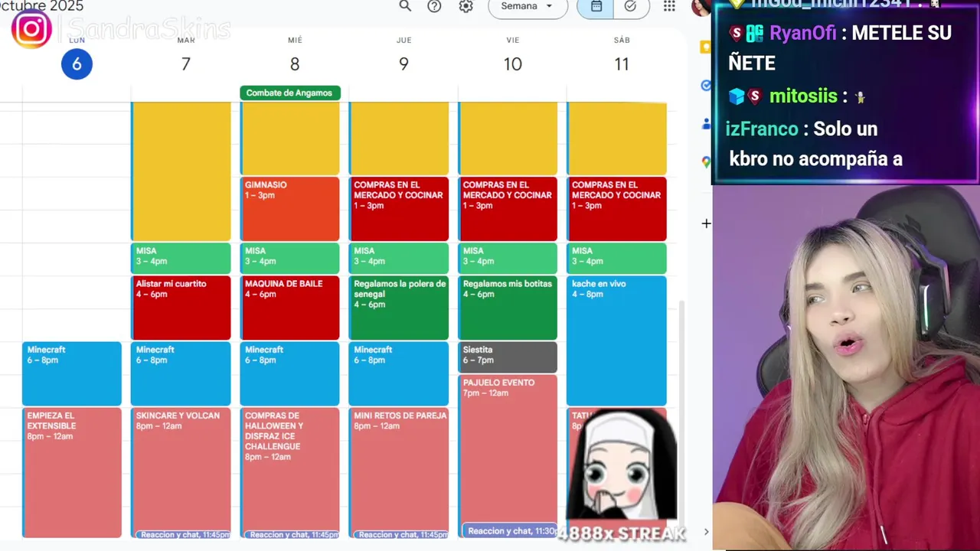Open the Regalamos mis botitas event
980x551 pixels.
pyautogui.click(x=508, y=308)
